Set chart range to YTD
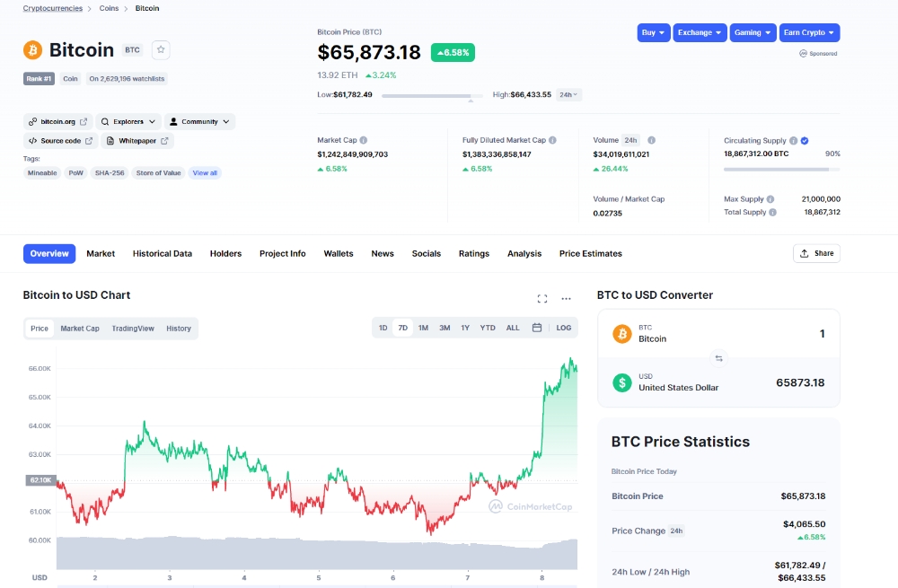This screenshot has width=898, height=588. [488, 328]
